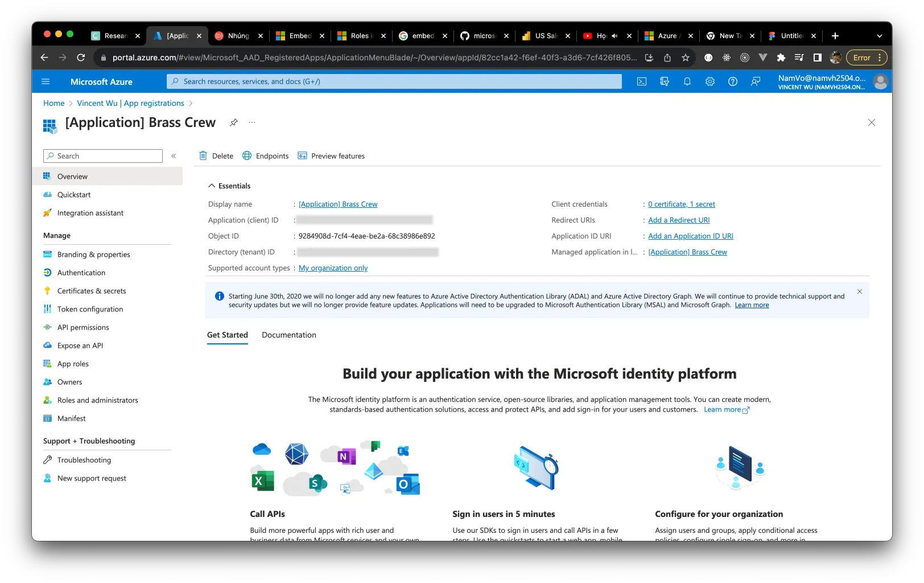Open the notifications bell

pos(687,81)
